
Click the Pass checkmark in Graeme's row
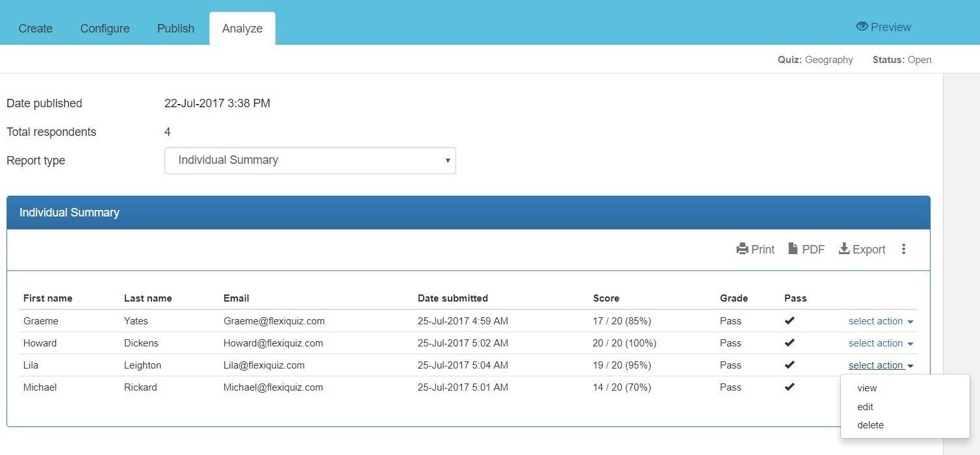click(790, 320)
